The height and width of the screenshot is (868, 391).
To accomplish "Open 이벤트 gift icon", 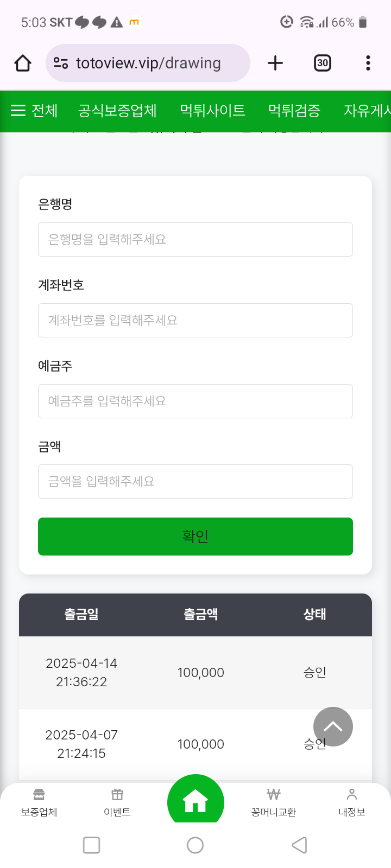I will point(117,802).
